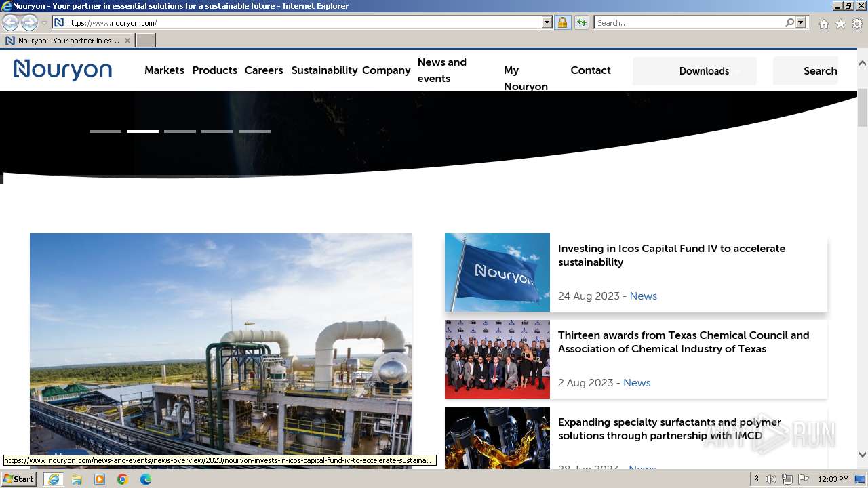Click the browser search box
868x488 pixels.
(688, 23)
